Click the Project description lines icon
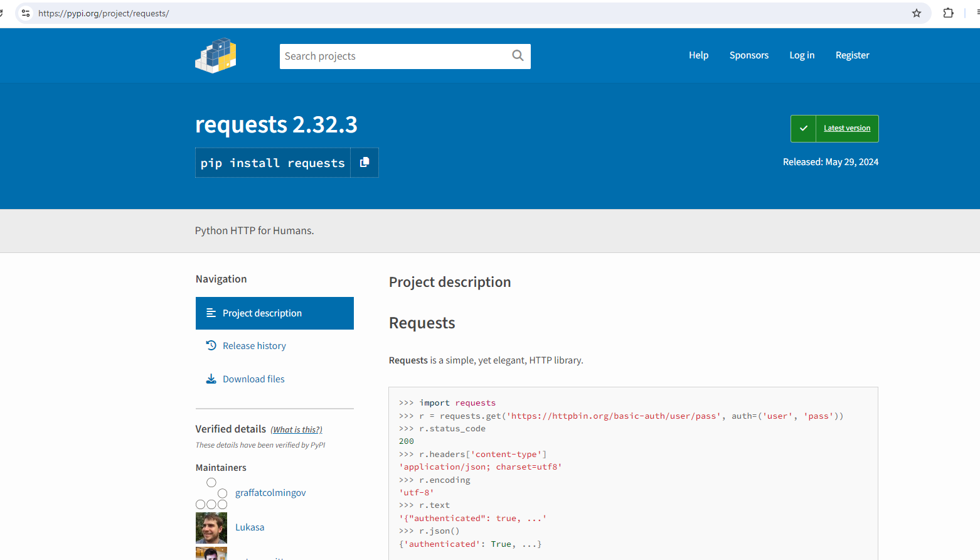 (x=211, y=313)
